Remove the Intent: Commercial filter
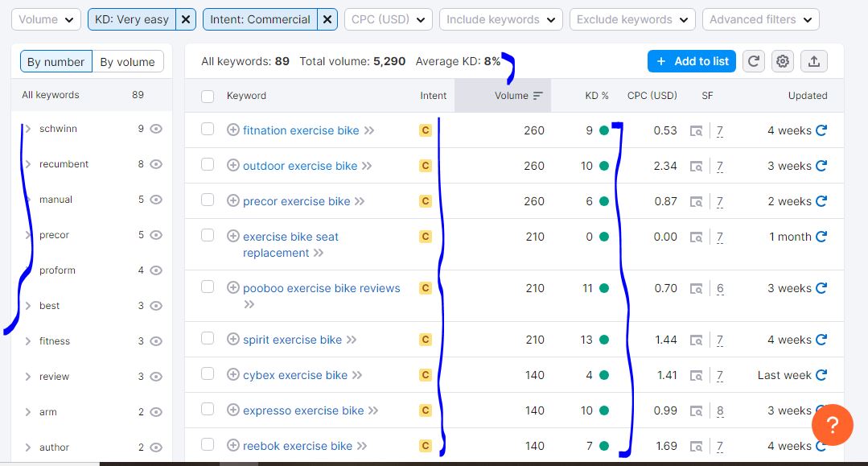Image resolution: width=868 pixels, height=466 pixels. point(327,19)
